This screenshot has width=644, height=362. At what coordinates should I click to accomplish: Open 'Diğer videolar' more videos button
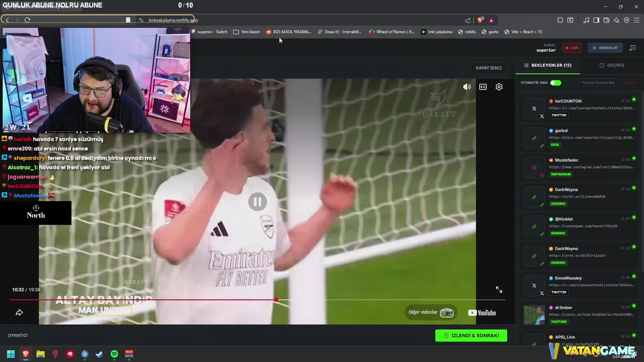tap(431, 312)
